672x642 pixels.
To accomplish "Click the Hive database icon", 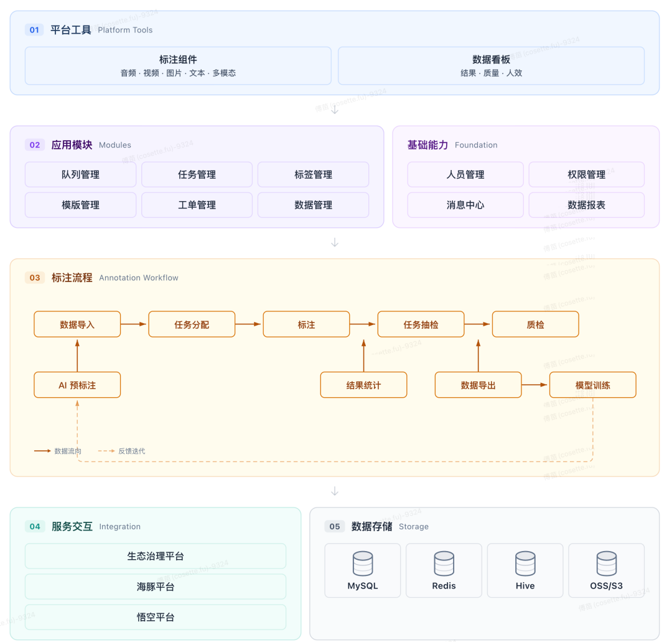I will click(525, 563).
